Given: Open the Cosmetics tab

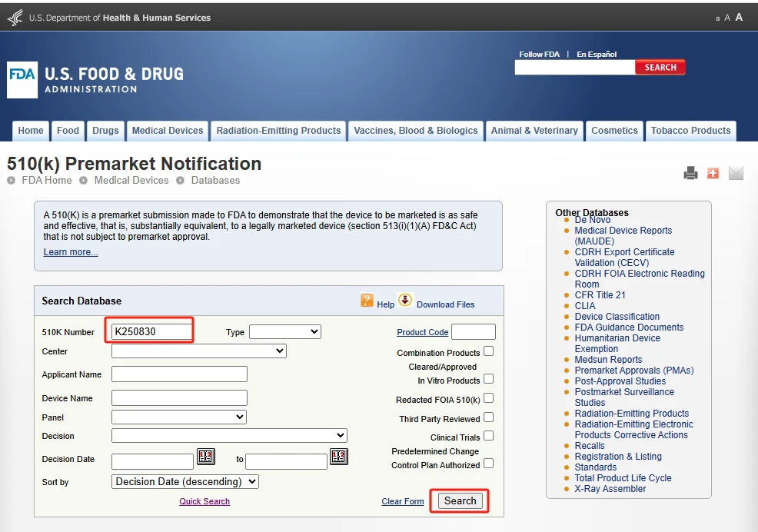Looking at the screenshot, I should [x=614, y=131].
